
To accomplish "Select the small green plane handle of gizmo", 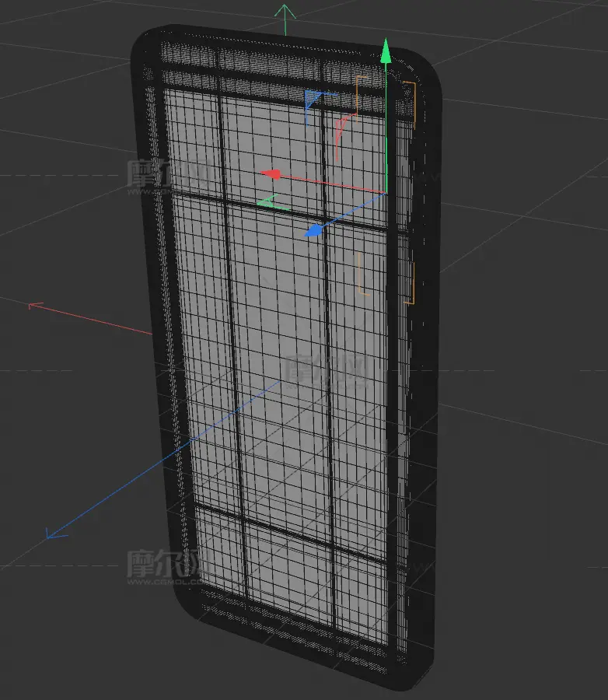I will click(x=268, y=203).
